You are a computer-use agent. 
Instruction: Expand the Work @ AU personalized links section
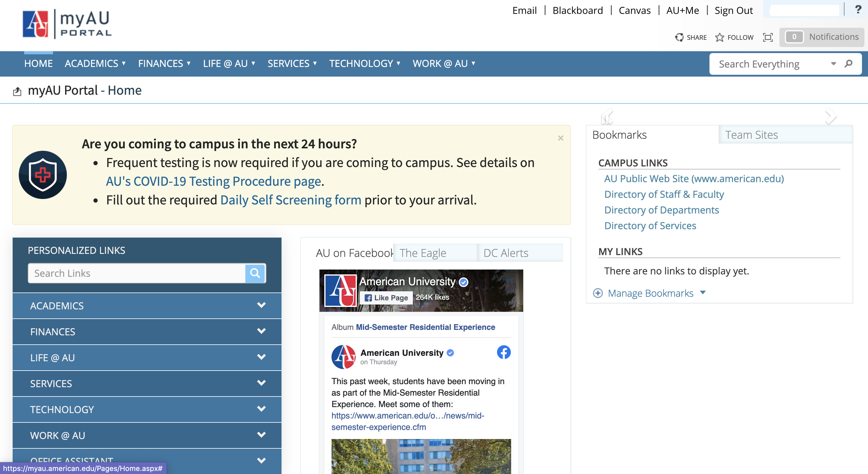point(147,436)
